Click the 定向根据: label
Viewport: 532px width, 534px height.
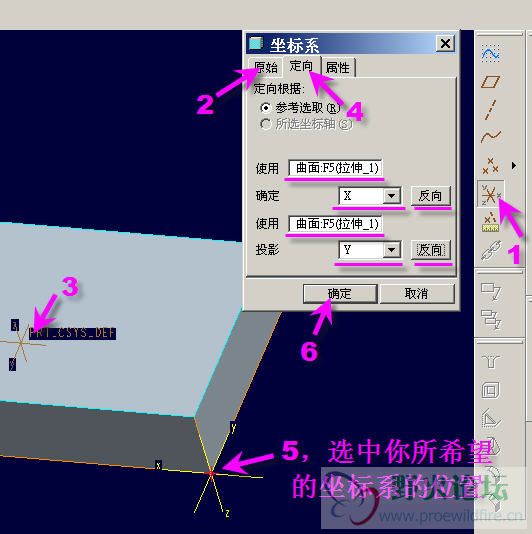[x=279, y=89]
